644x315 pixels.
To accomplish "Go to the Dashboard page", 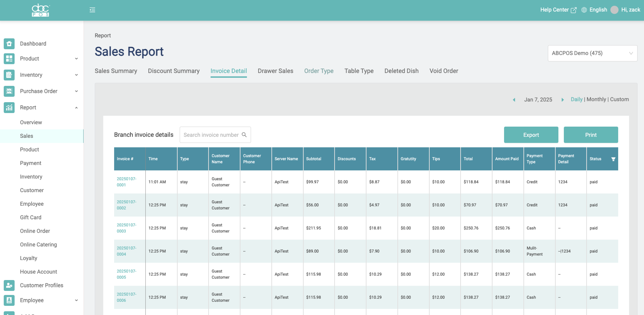I will point(33,44).
